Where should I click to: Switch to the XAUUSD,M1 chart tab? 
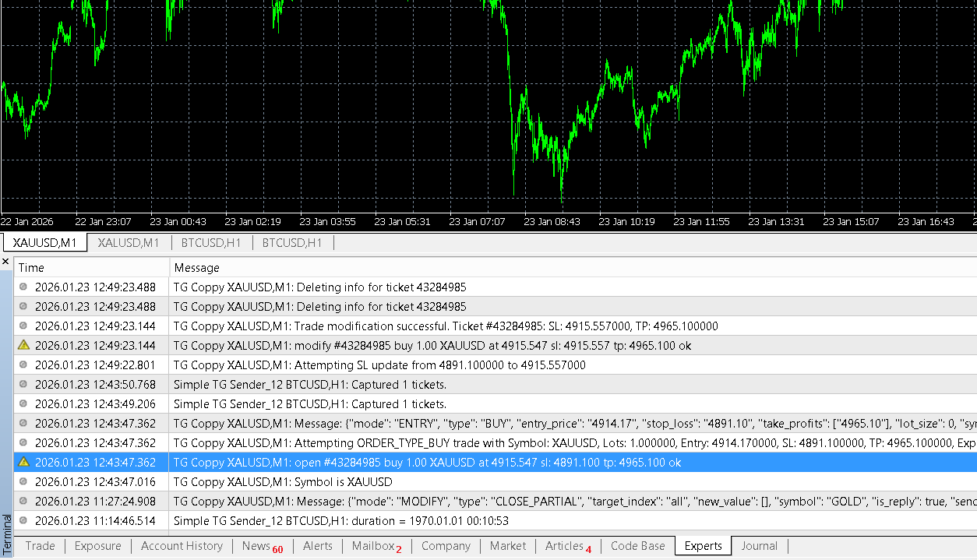click(x=45, y=242)
